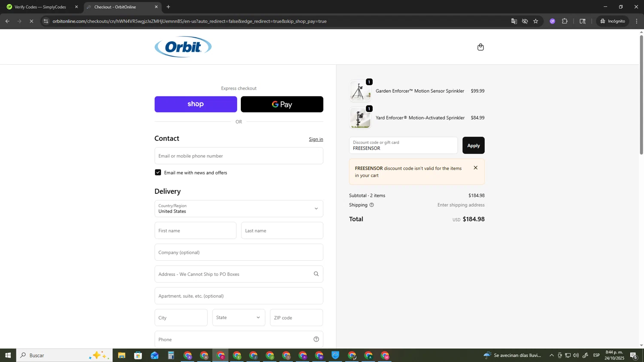Screen dimensions: 644x362
Task: Click the First name field
Action: click(195, 231)
